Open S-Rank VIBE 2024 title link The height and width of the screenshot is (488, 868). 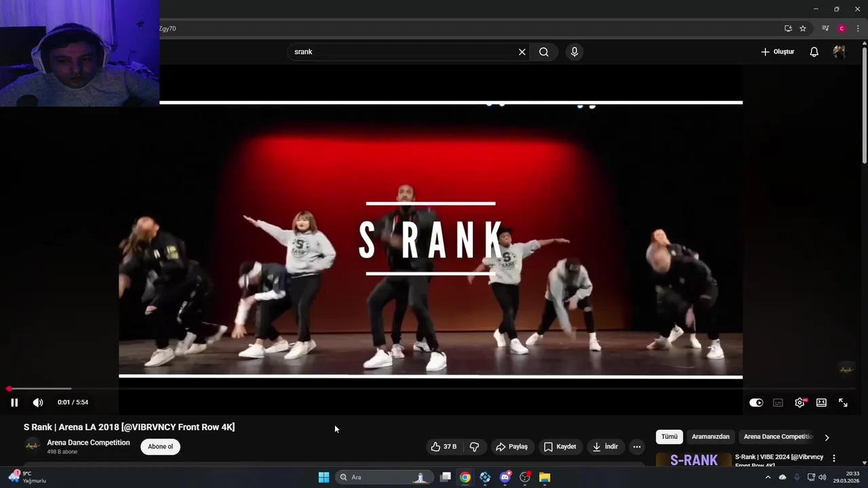pos(779,460)
